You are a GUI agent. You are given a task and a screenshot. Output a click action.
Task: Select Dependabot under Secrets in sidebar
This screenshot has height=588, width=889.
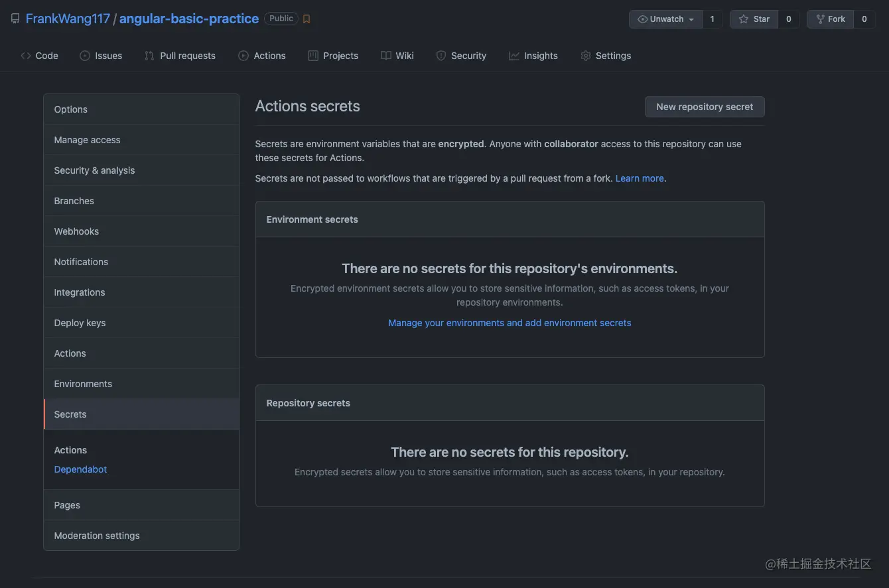coord(80,469)
